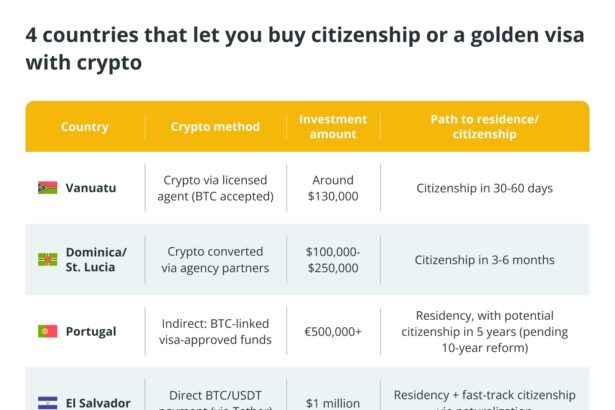Click the Portugal flag icon
This screenshot has height=410, width=615.
point(47,331)
